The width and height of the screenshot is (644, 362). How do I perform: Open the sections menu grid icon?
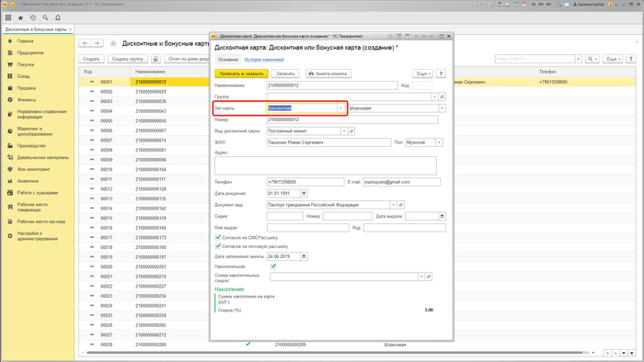click(x=8, y=17)
